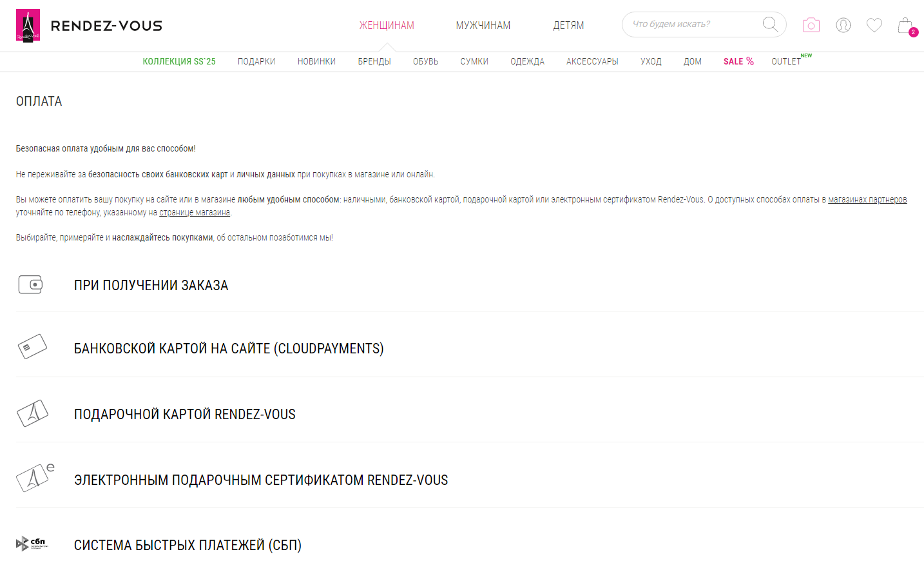This screenshot has height=561, width=924.
Task: Switch to the ДЕТЯМ tab
Action: (568, 25)
